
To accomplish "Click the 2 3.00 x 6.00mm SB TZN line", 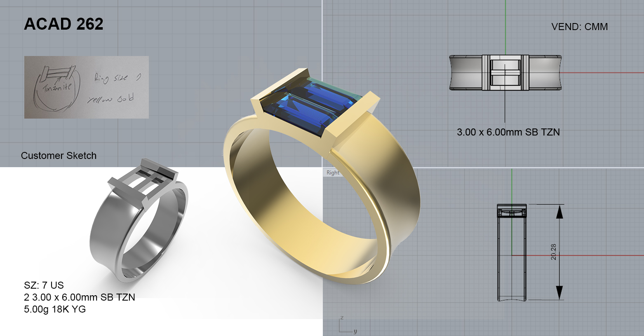I will pyautogui.click(x=79, y=297).
